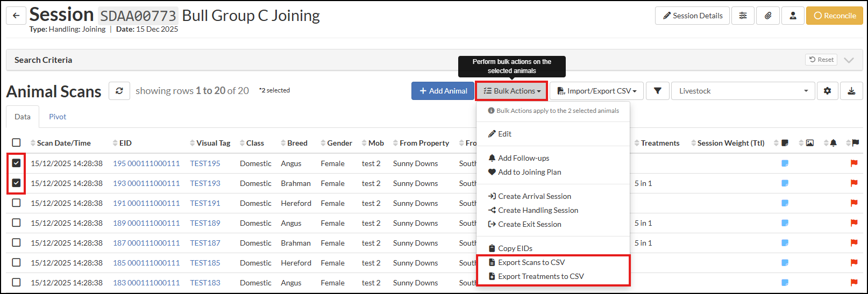
Task: Click the Add Animal button
Action: tap(443, 91)
